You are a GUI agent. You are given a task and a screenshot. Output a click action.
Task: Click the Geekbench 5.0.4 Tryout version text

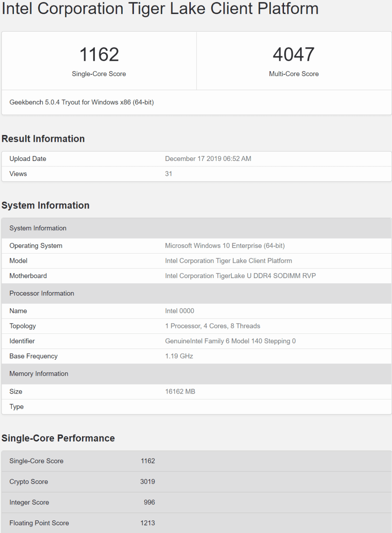coord(82,102)
